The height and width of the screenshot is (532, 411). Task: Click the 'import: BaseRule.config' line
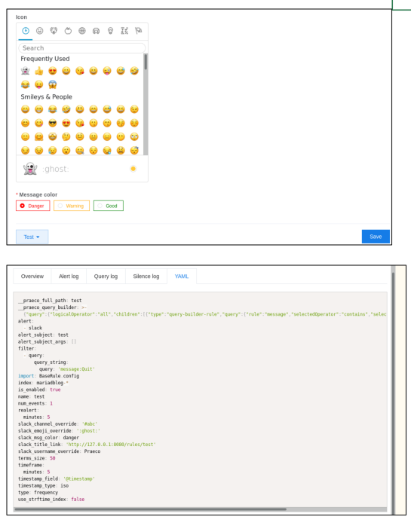[48, 376]
